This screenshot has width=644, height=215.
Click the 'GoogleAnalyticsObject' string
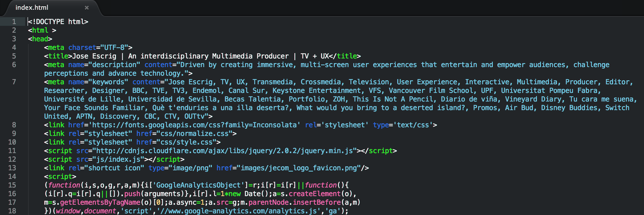click(x=198, y=185)
